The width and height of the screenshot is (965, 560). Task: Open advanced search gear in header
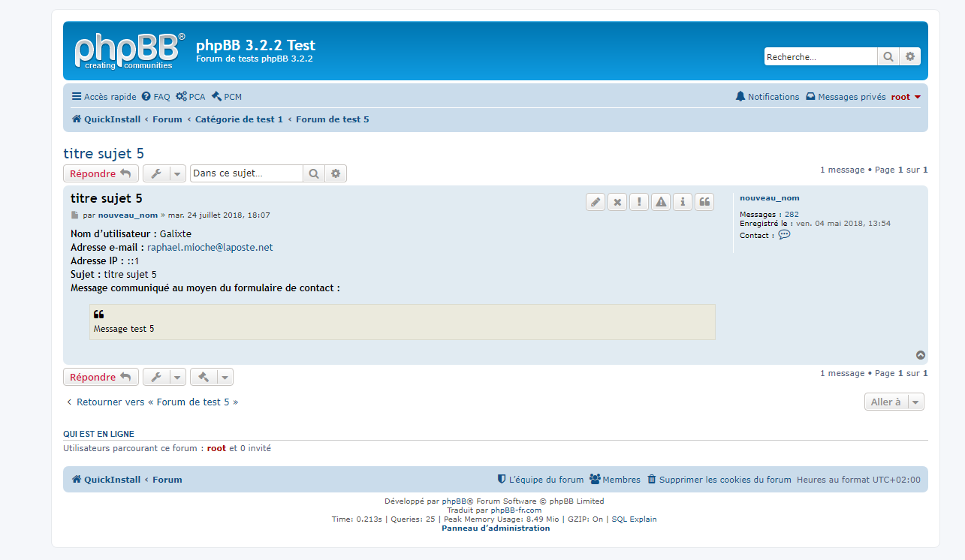tap(910, 57)
